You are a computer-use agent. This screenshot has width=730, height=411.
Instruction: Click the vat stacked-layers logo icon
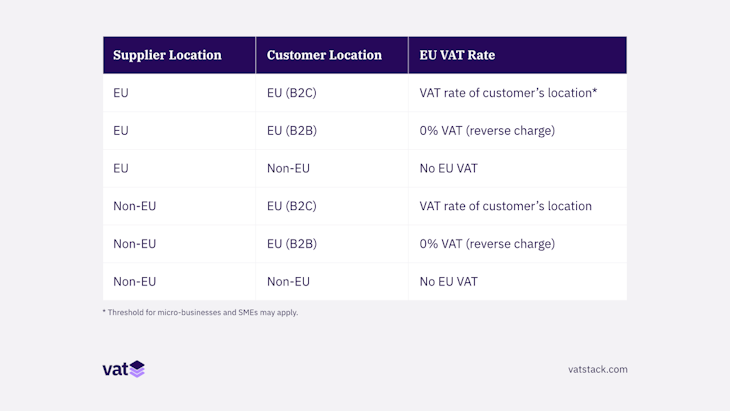point(137,369)
